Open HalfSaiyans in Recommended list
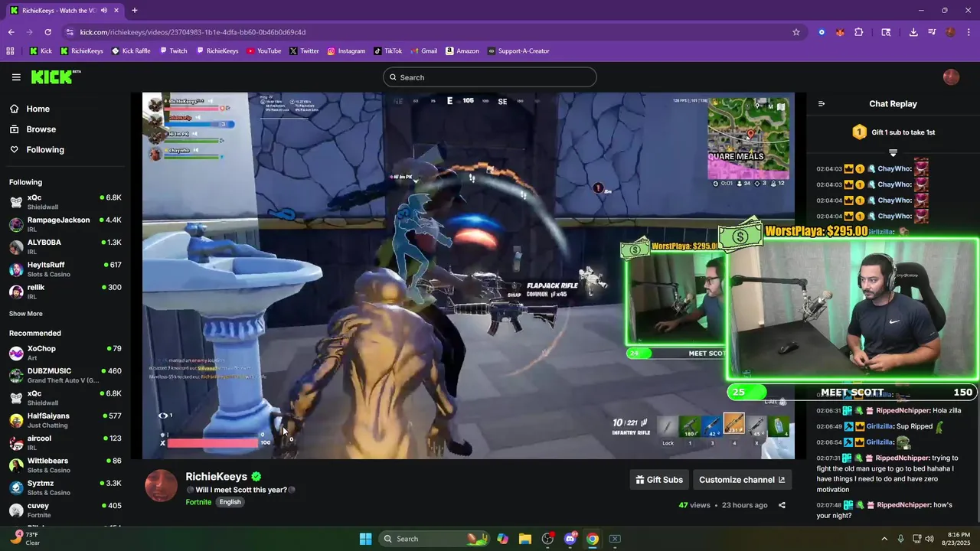Image resolution: width=980 pixels, height=551 pixels. click(x=65, y=420)
